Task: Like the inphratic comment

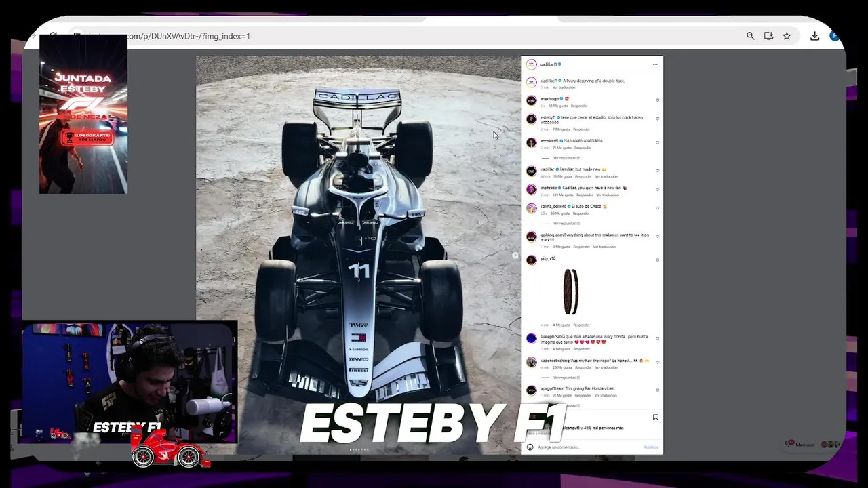Action: 657,190
